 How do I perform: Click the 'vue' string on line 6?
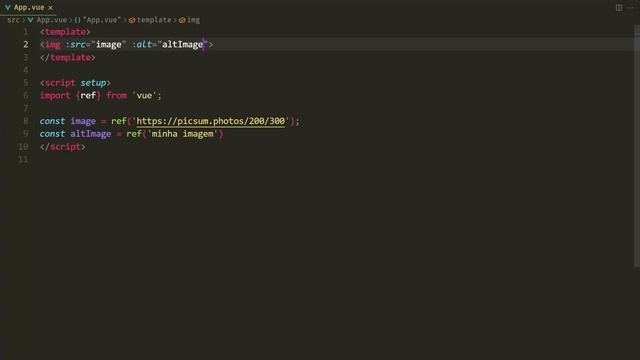pos(144,96)
